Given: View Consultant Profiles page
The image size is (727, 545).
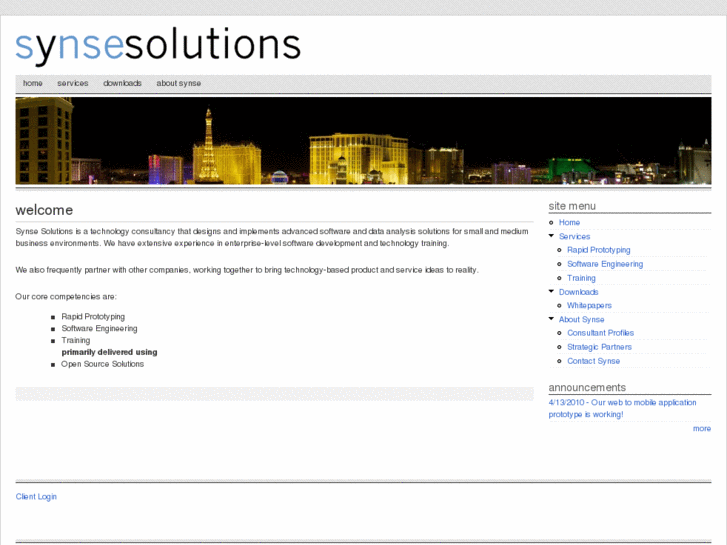Looking at the screenshot, I should point(600,333).
